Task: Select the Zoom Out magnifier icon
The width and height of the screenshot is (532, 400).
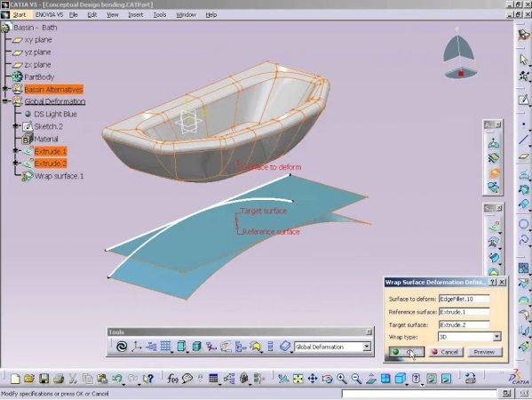Action: coord(356,379)
